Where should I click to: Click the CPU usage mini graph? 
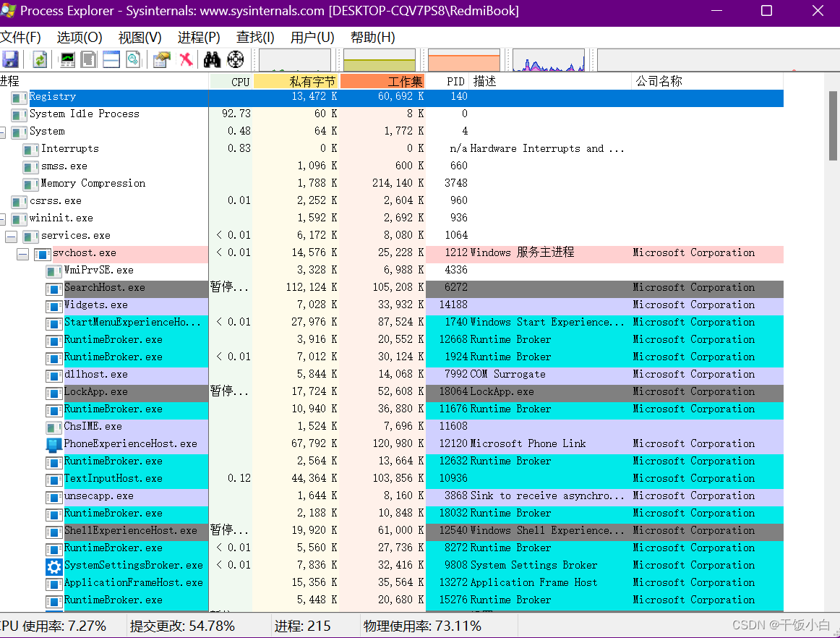[295, 60]
